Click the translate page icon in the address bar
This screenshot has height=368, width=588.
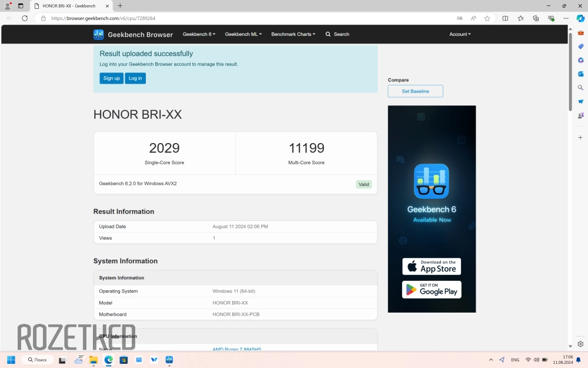pyautogui.click(x=460, y=18)
